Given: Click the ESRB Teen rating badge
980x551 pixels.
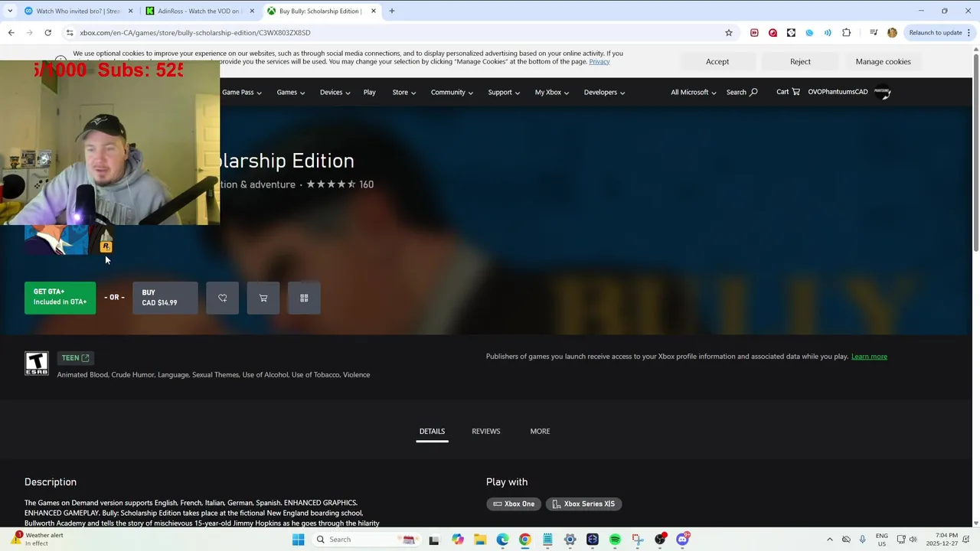Looking at the screenshot, I should [37, 364].
